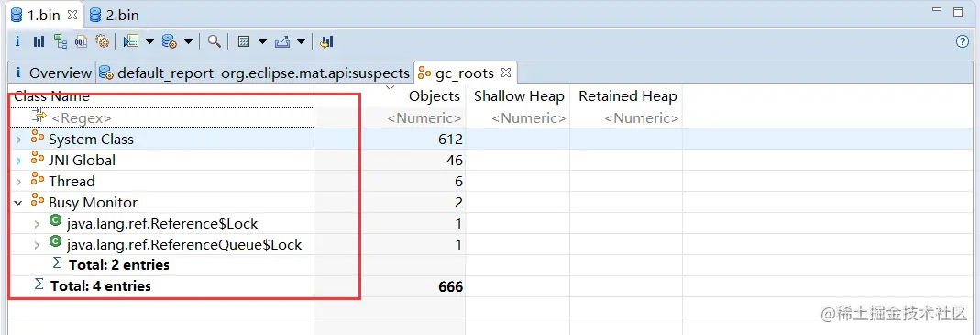Open the OQL query editor
The width and height of the screenshot is (980, 335).
81,41
